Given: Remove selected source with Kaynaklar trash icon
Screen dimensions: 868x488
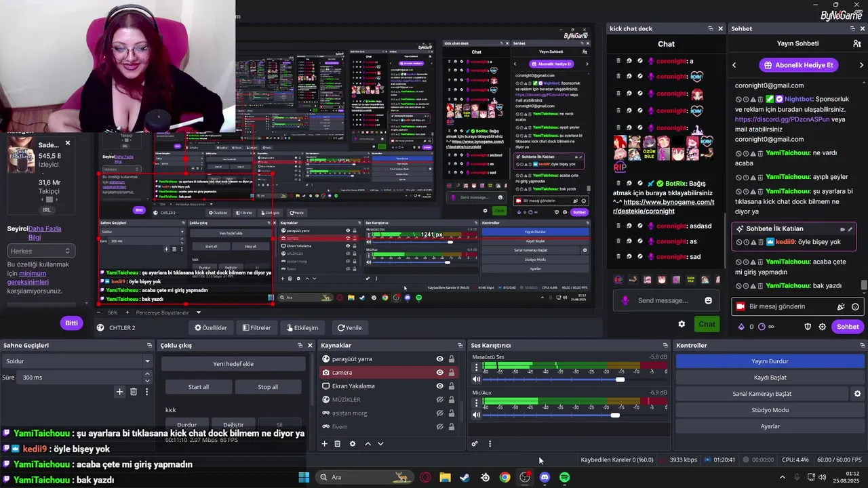Looking at the screenshot, I should coord(338,444).
